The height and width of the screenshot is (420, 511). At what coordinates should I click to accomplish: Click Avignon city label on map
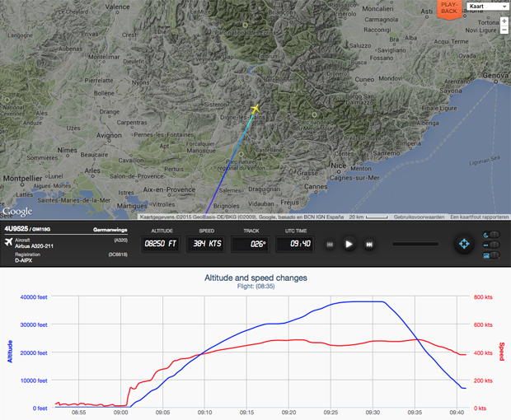pyautogui.click(x=109, y=135)
